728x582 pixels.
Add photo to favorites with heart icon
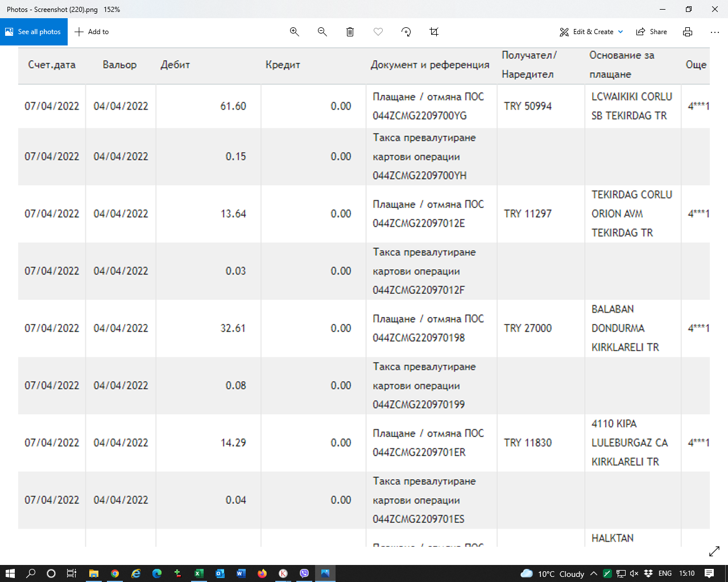pos(378,32)
